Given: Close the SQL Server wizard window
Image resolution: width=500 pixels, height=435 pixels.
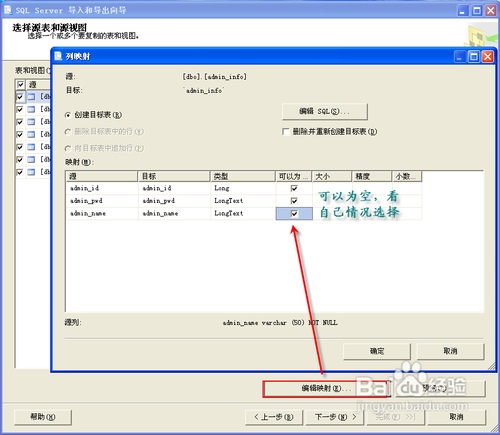Looking at the screenshot, I should [491, 11].
